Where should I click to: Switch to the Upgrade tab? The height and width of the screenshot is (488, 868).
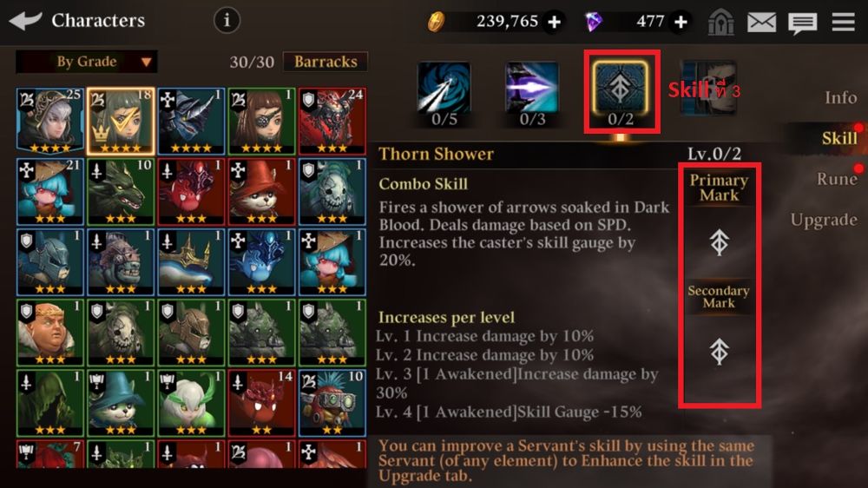[x=824, y=220]
